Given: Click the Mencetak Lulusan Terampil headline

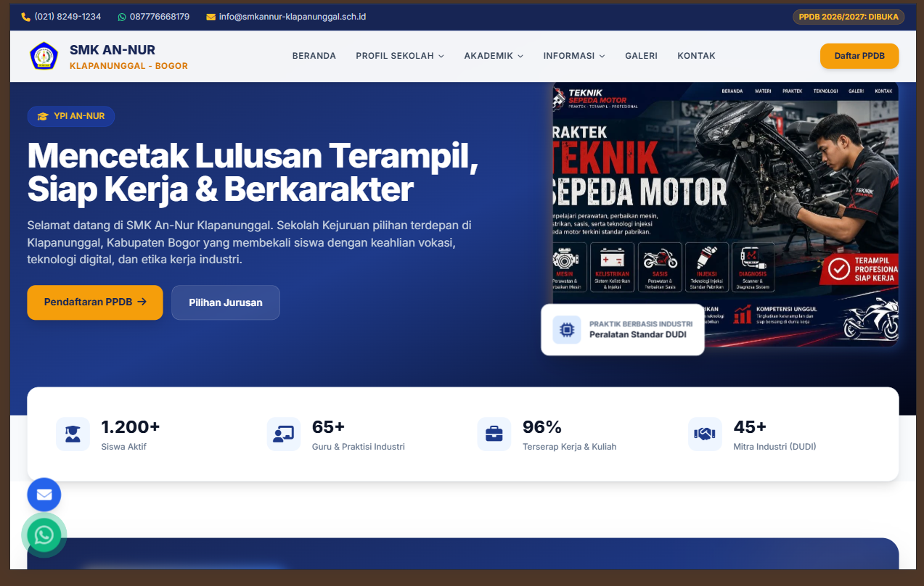Looking at the screenshot, I should (253, 173).
